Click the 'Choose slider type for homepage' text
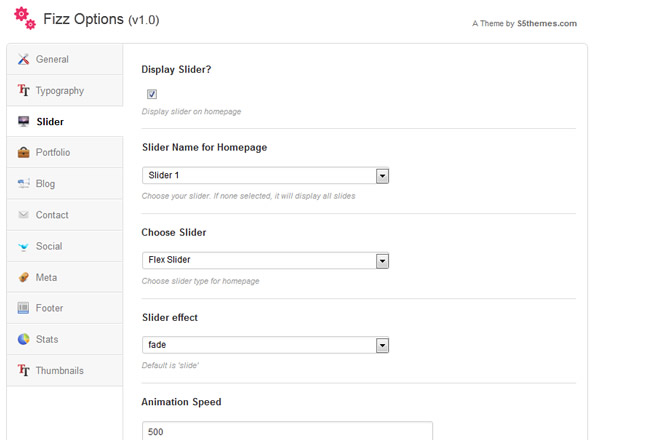This screenshot has height=440, width=645. 200,281
